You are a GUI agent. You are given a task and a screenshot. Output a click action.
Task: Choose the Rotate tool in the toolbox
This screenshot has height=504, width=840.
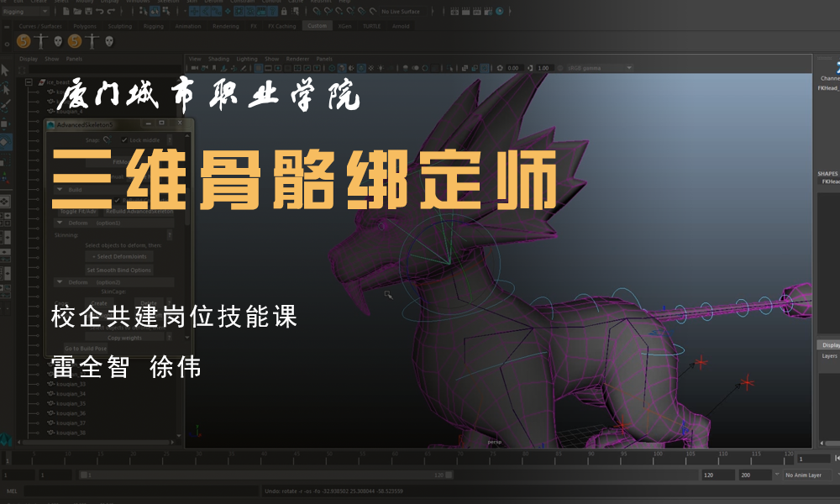point(5,143)
